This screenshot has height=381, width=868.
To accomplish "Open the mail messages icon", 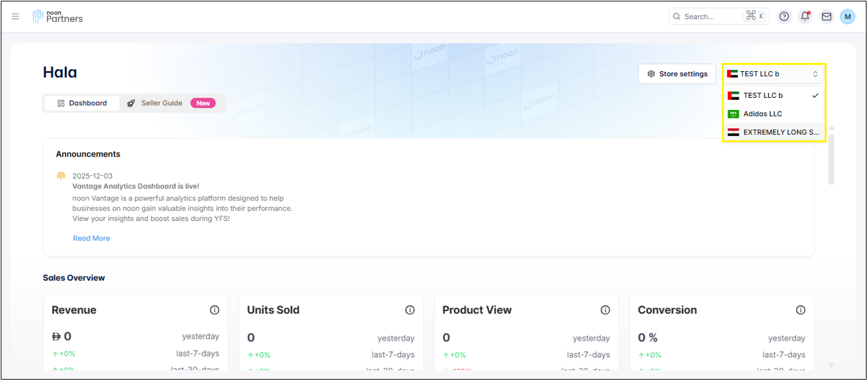I will coord(826,16).
